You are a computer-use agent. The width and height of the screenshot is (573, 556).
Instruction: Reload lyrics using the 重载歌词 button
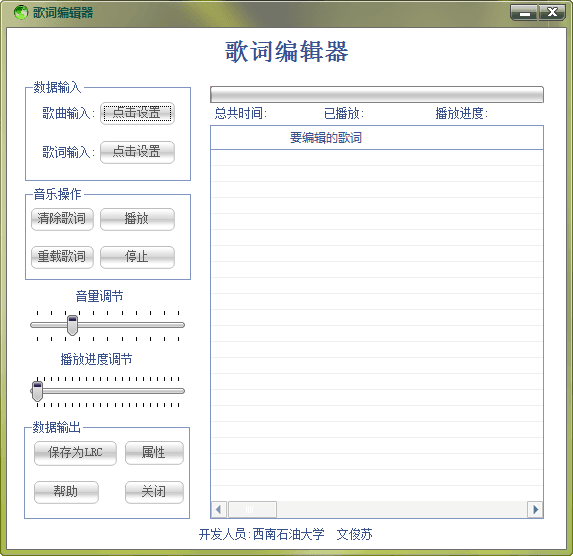[x=62, y=257]
